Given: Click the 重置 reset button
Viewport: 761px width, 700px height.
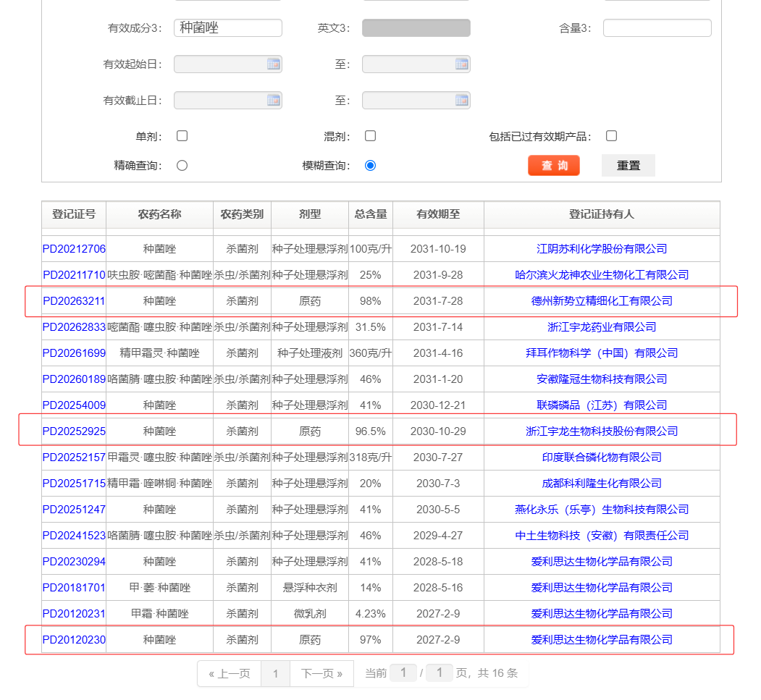Looking at the screenshot, I should coord(628,166).
